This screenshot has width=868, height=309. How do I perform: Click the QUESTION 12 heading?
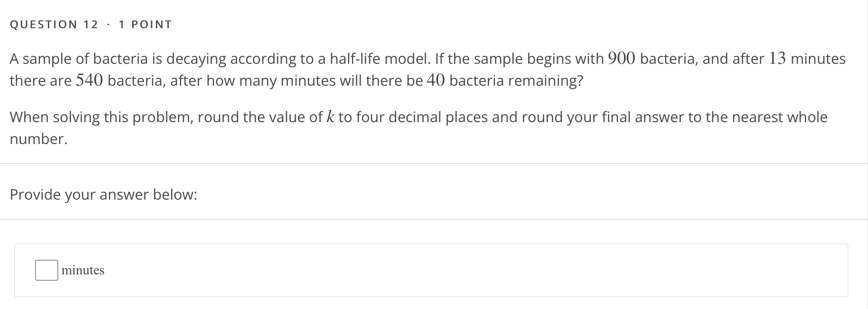tap(52, 25)
